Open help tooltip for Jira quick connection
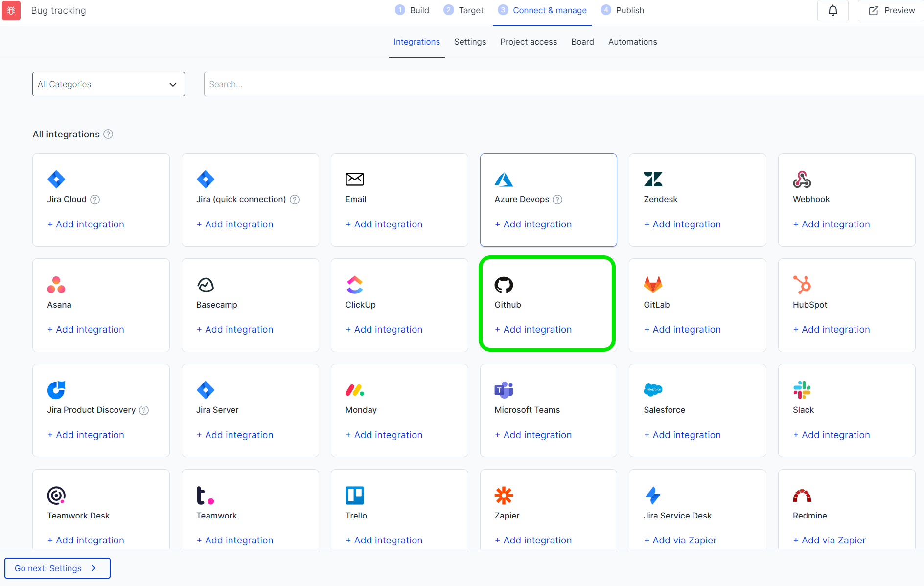 (x=295, y=200)
